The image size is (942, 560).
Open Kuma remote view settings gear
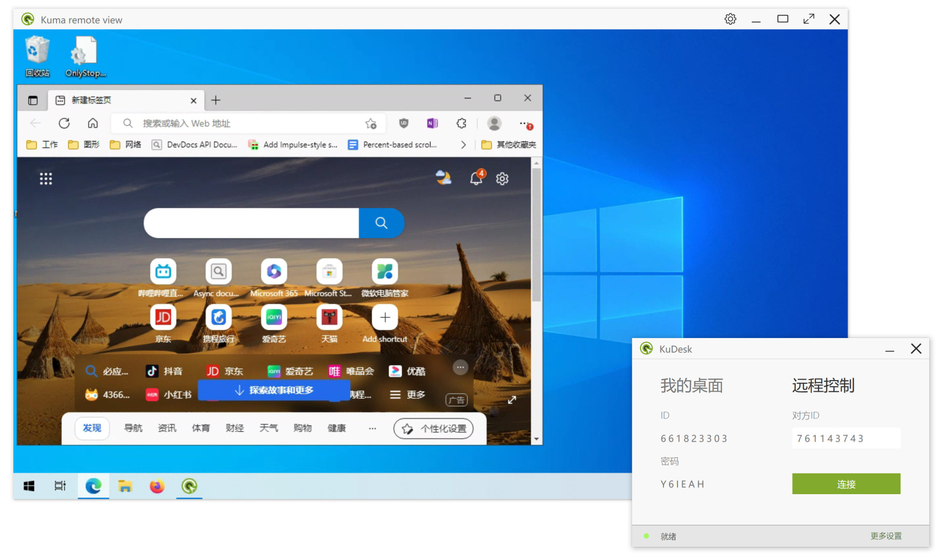coord(730,19)
